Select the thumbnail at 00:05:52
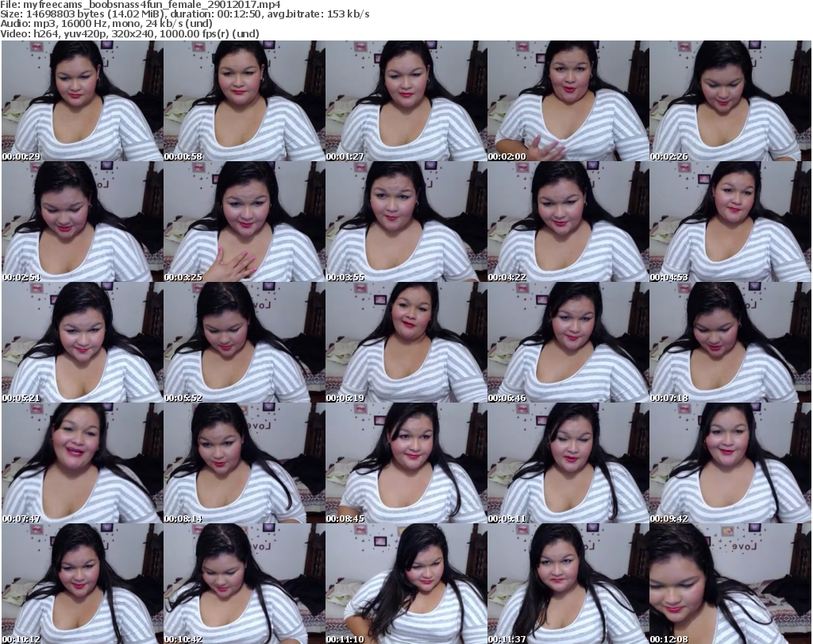 pyautogui.click(x=245, y=343)
